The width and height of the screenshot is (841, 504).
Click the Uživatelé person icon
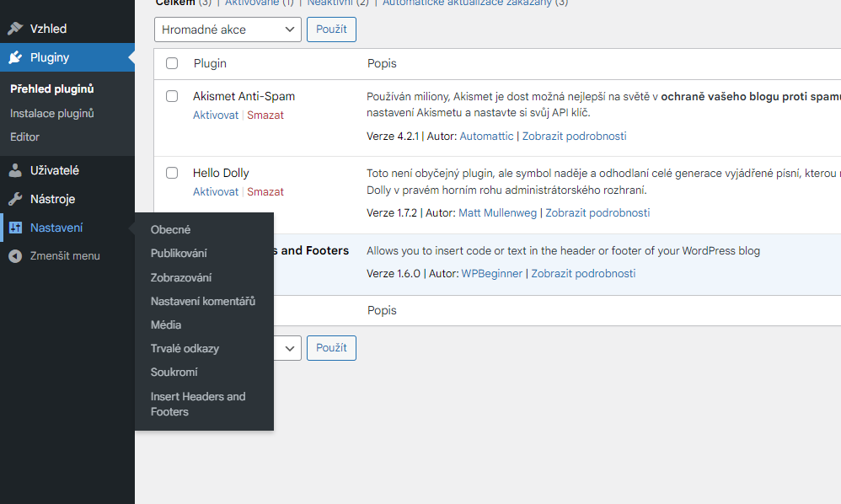(x=15, y=170)
